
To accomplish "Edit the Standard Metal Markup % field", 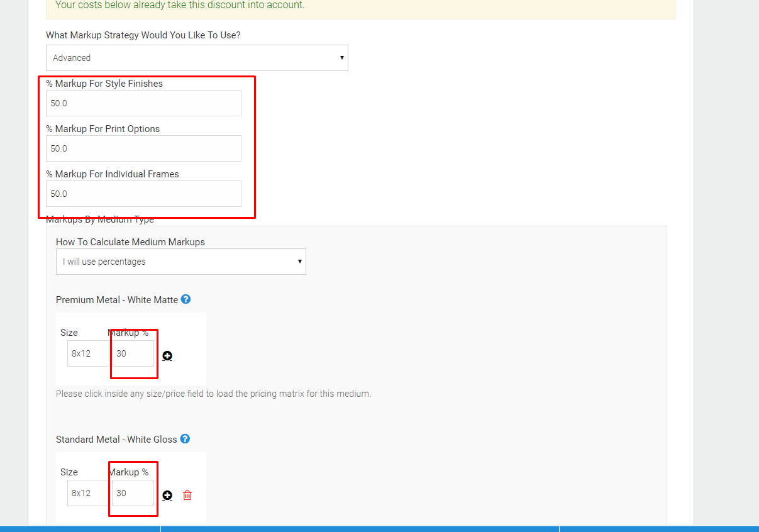I will 133,493.
